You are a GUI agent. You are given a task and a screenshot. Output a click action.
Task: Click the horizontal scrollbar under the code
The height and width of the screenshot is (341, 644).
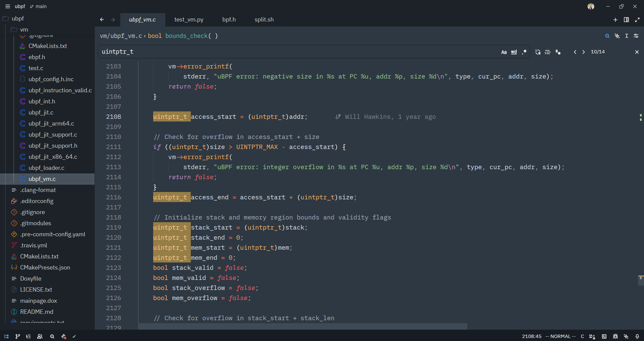pyautogui.click(x=303, y=326)
